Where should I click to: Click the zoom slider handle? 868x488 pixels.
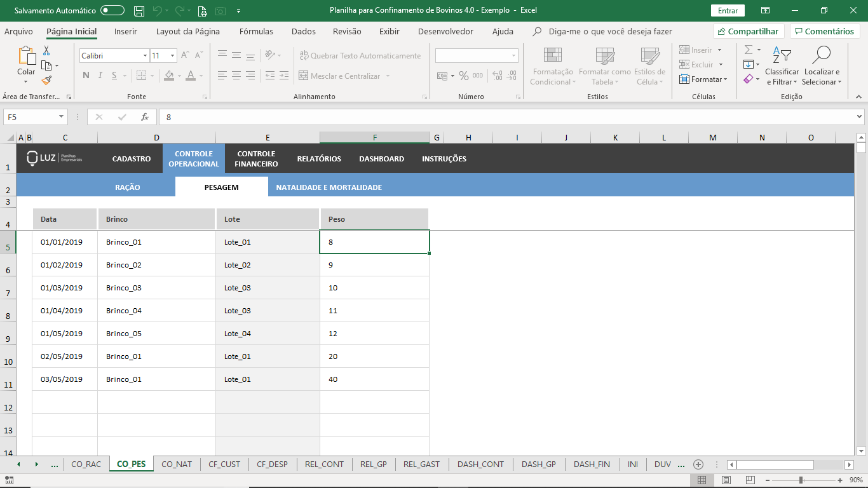[x=801, y=480]
